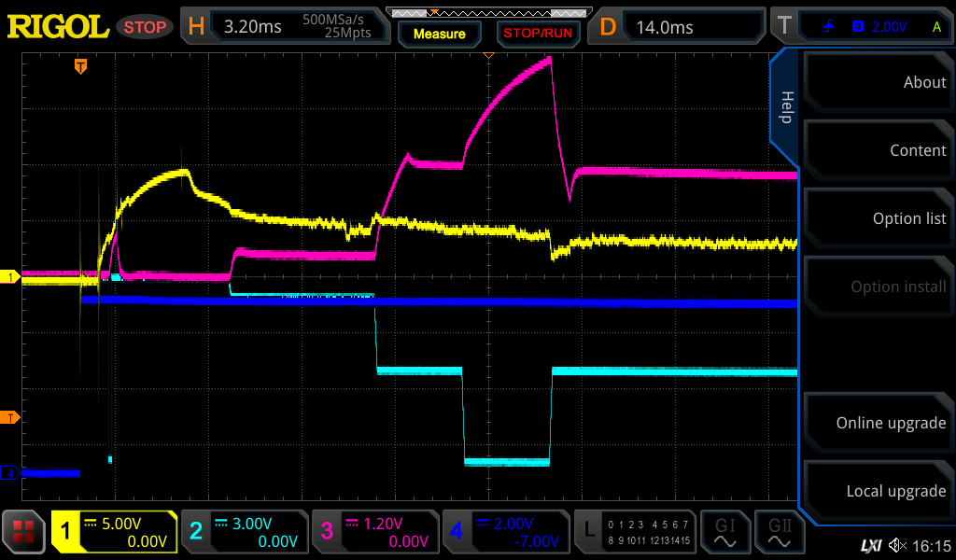Click the muted speaker sound icon
956x560 pixels.
[x=897, y=545]
